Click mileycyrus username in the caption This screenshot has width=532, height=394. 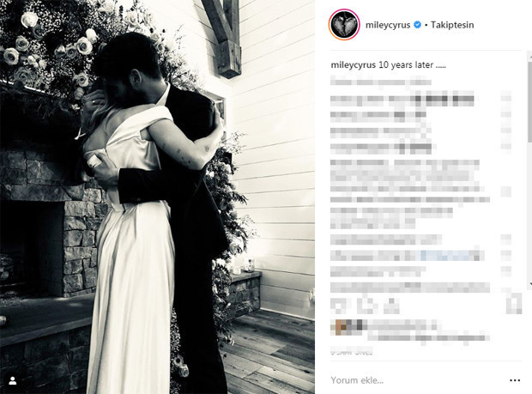[x=354, y=65]
